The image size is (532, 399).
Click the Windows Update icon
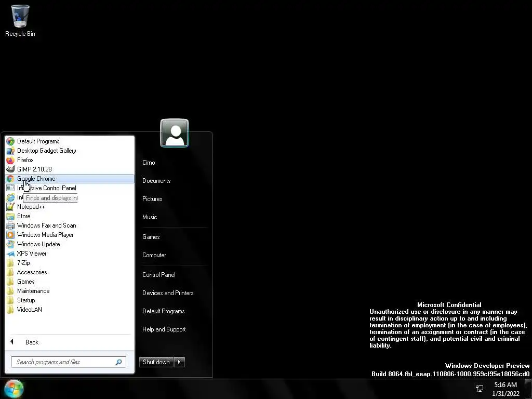10,244
